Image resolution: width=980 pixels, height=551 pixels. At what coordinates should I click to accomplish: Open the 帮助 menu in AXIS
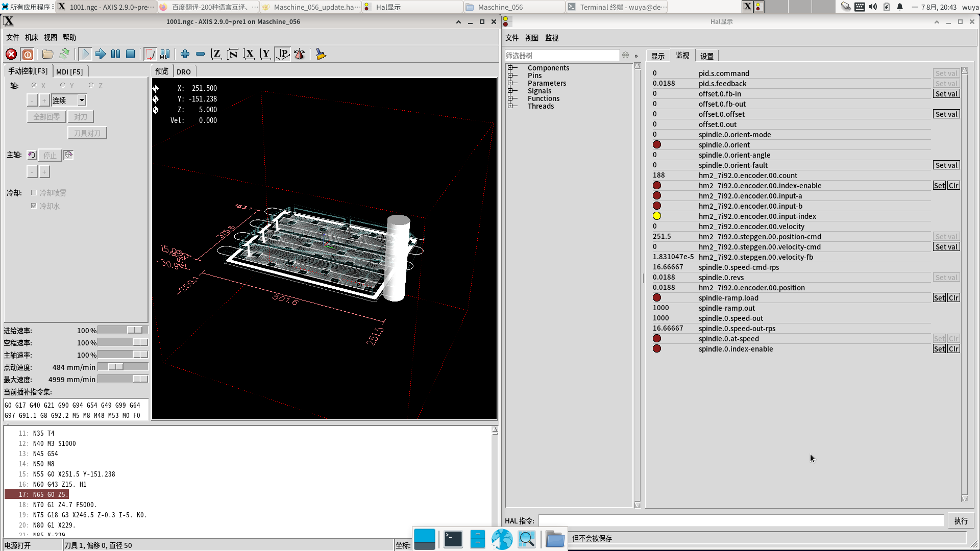click(x=69, y=37)
